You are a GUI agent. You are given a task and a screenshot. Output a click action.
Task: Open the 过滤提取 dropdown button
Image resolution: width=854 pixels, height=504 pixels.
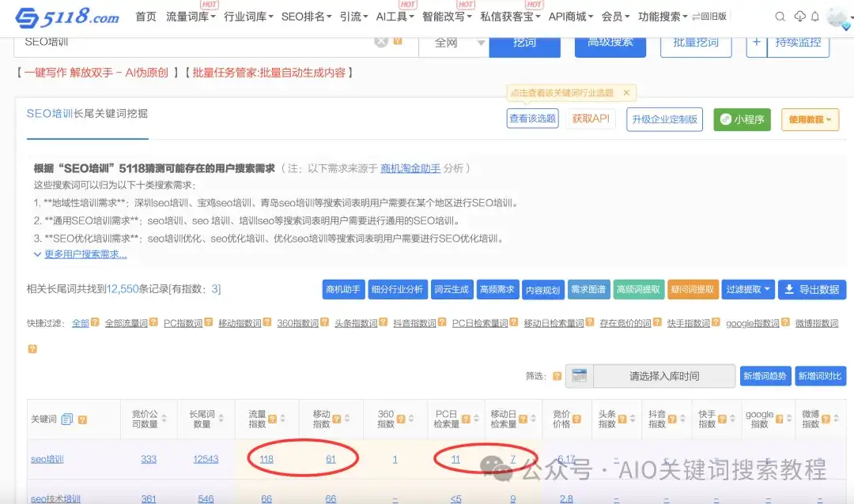748,290
